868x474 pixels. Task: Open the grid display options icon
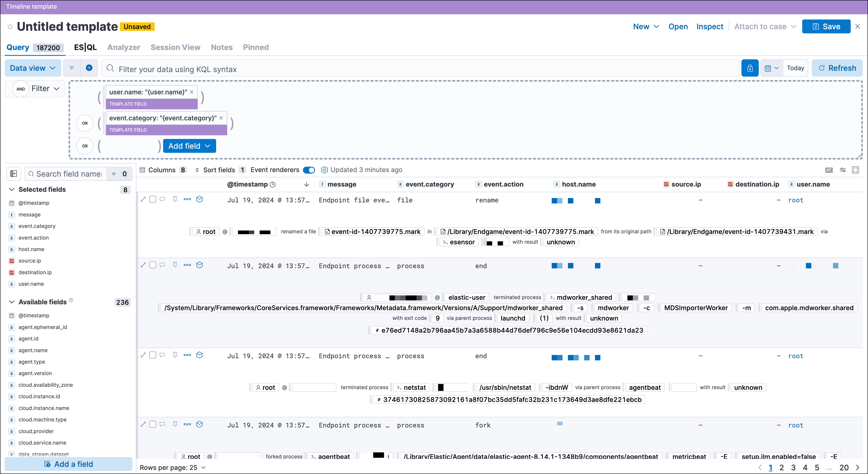(843, 170)
